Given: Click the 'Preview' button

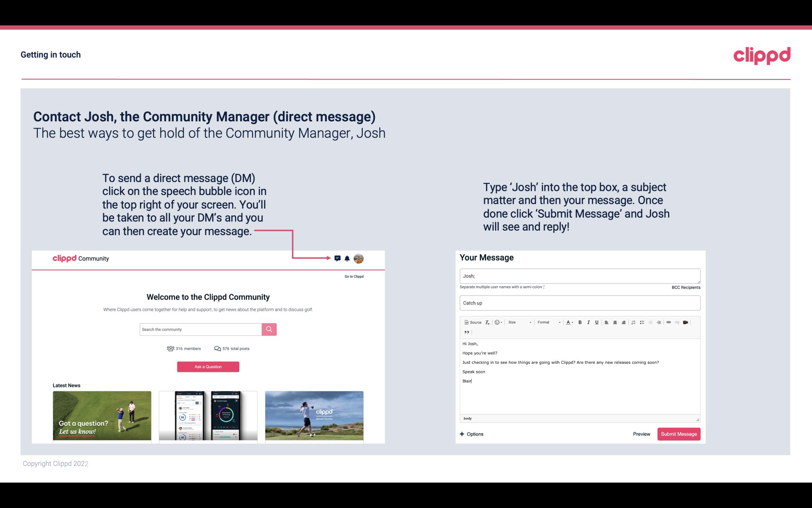Looking at the screenshot, I should (x=641, y=434).
